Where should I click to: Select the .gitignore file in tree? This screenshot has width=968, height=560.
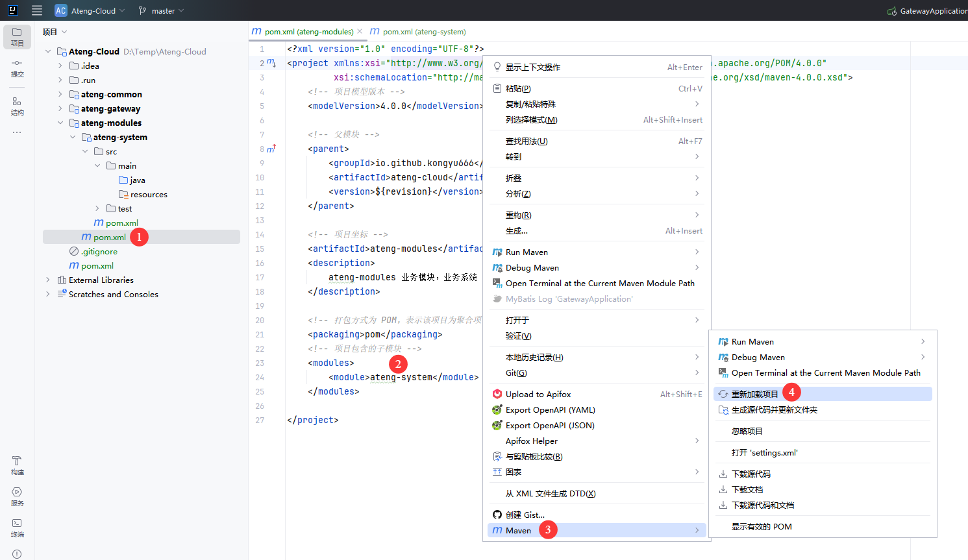point(99,251)
